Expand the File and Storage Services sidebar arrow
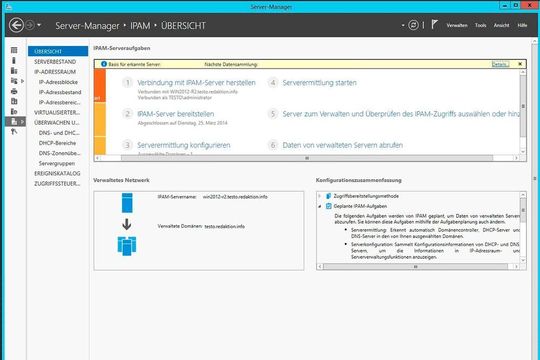 point(23,81)
